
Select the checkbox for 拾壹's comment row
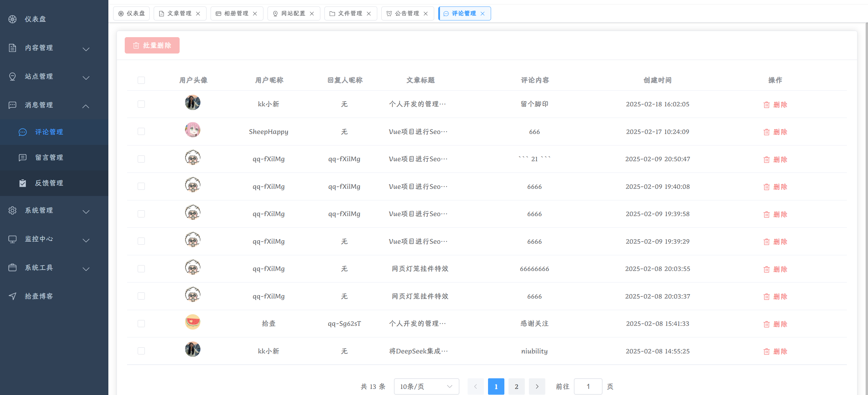(141, 323)
